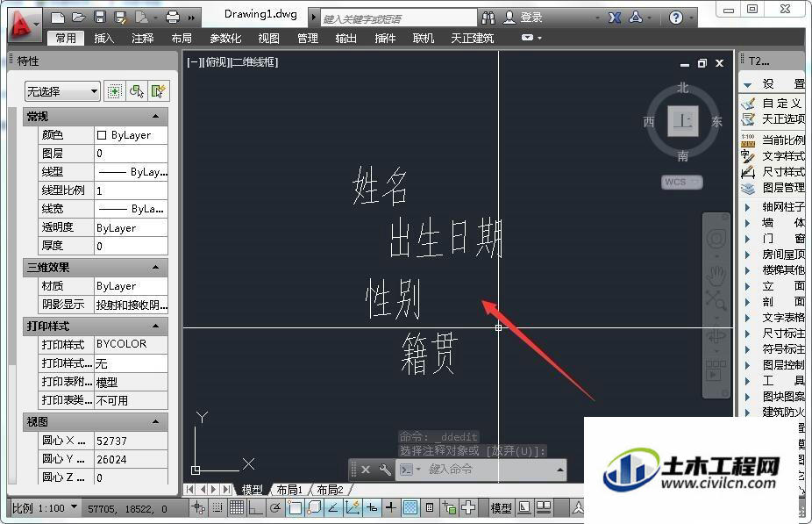Click the New drawing icon
Screen dimensions: 812x524
tap(58, 18)
